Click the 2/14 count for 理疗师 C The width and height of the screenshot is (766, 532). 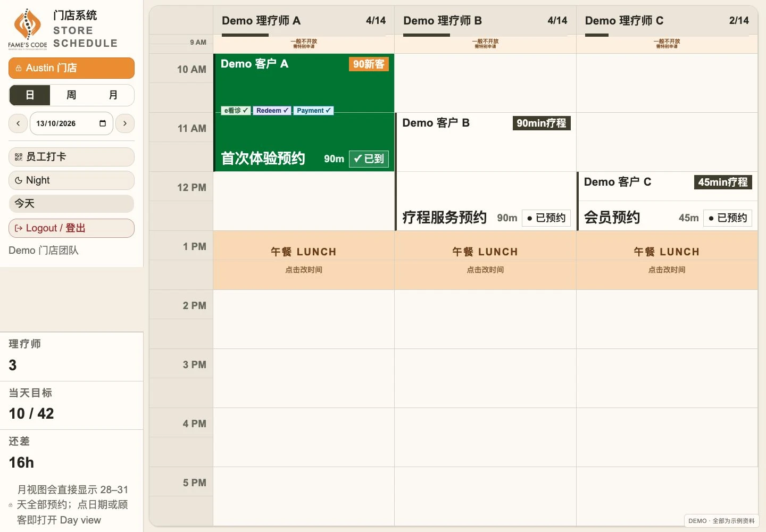tap(739, 21)
